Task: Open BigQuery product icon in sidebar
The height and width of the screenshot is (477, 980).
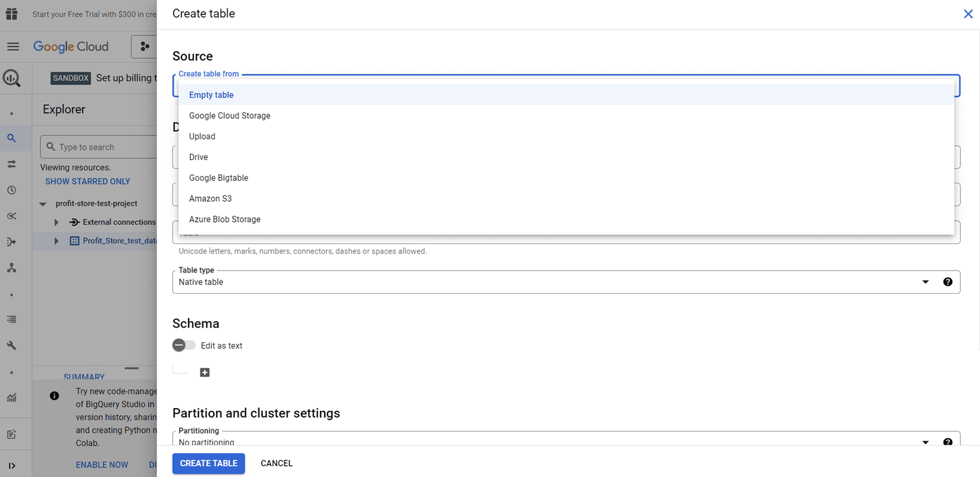Action: 12,78
